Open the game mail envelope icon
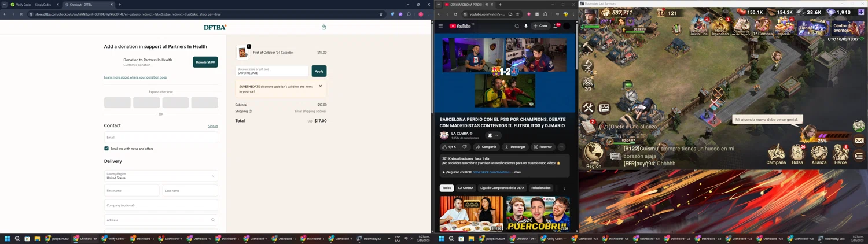This screenshot has width=868, height=244. (x=859, y=141)
